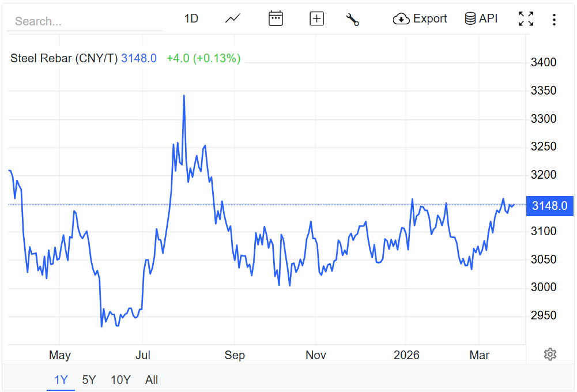Screen dimensions: 577x392
Task: Switch to the 10Y time range
Action: (x=120, y=380)
